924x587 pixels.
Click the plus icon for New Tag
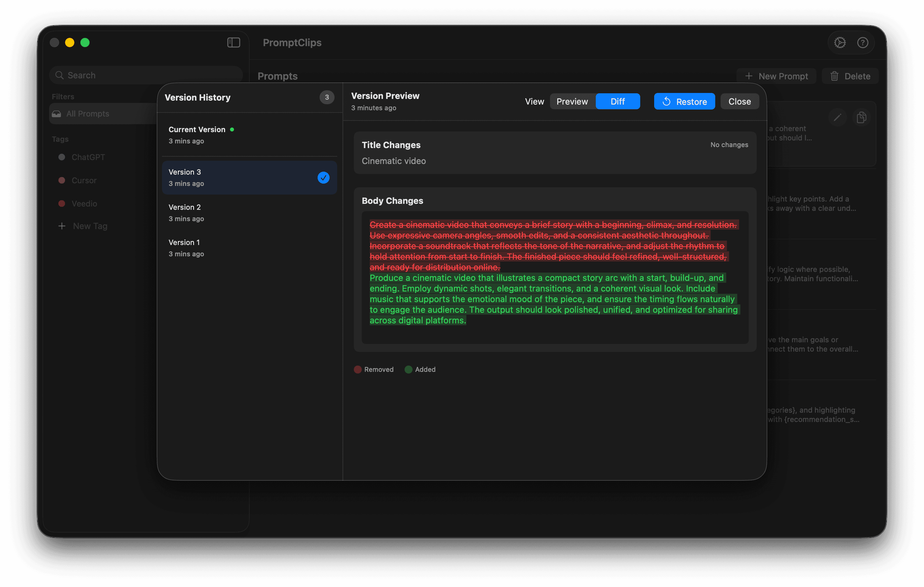[62, 226]
